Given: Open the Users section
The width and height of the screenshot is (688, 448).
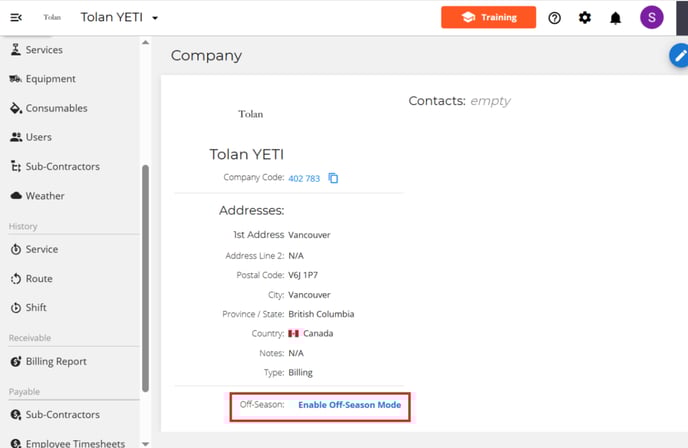Looking at the screenshot, I should pyautogui.click(x=39, y=137).
